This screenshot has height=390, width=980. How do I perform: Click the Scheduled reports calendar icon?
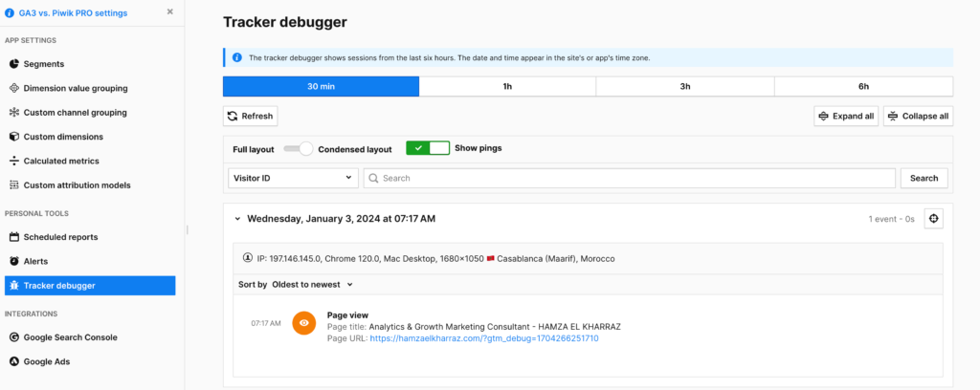tap(14, 237)
